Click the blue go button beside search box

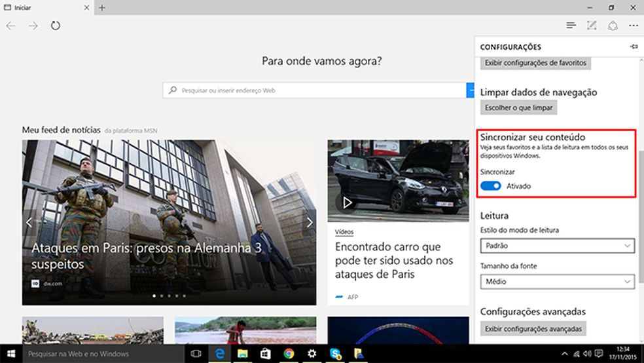[471, 90]
